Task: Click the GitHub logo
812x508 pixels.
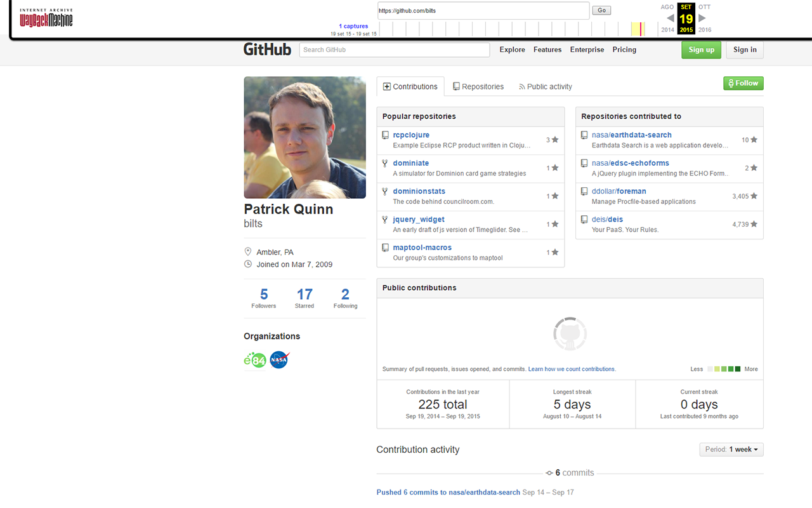Action: point(266,49)
